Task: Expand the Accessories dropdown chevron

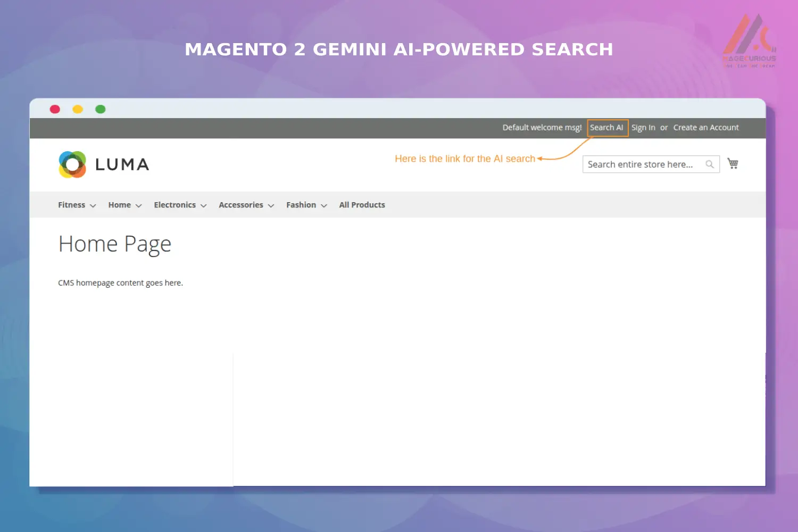Action: [271, 205]
